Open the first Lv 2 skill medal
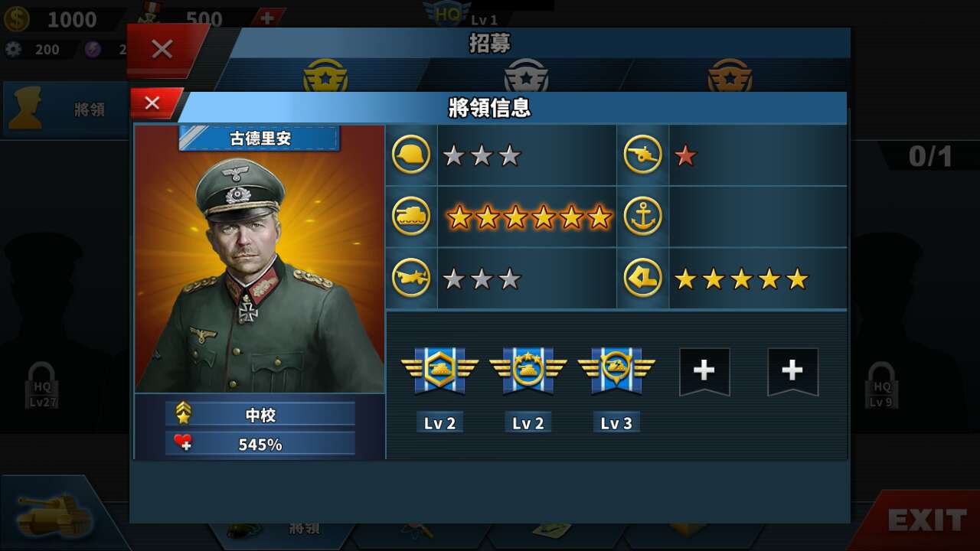Image resolution: width=980 pixels, height=551 pixels. tap(439, 371)
